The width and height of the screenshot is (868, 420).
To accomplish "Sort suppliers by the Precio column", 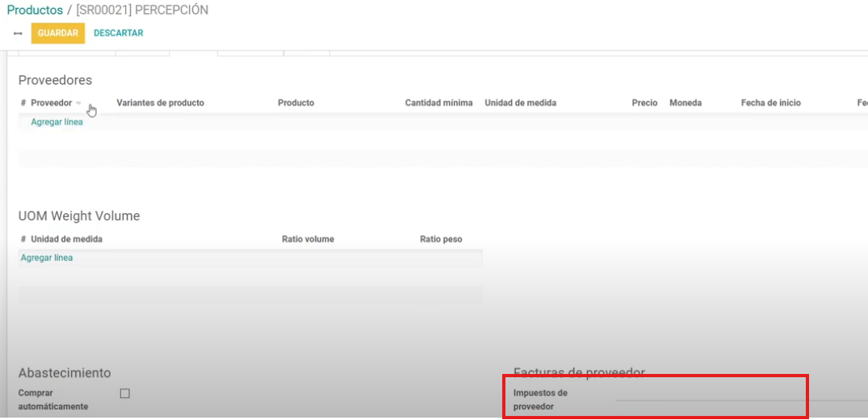I will [x=644, y=103].
